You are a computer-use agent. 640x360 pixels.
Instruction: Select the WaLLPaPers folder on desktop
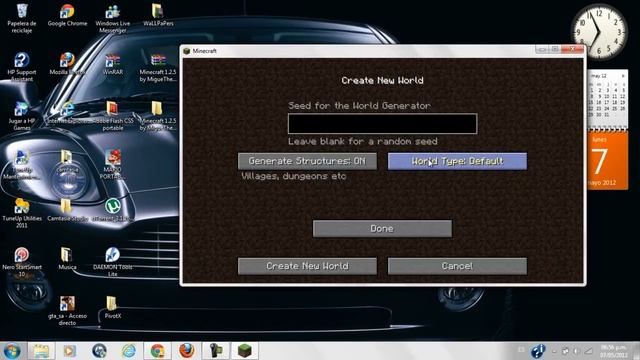tap(158, 16)
